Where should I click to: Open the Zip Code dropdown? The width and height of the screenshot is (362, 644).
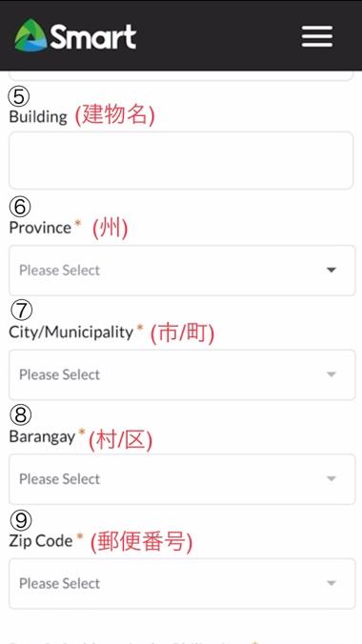point(182,583)
